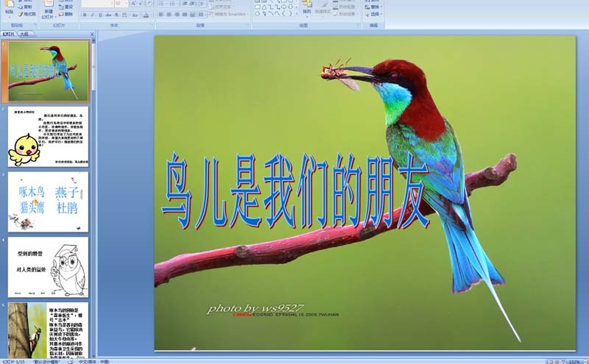This screenshot has width=589, height=364.
Task: Click the Paste (粘贴) icon
Action: [8, 9]
